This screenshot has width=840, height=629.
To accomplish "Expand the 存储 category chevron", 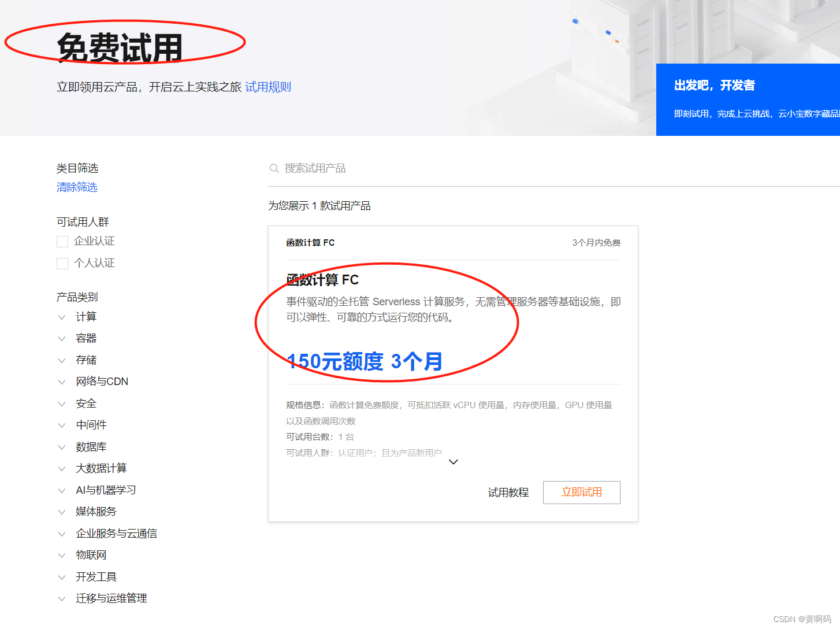I will coord(62,360).
